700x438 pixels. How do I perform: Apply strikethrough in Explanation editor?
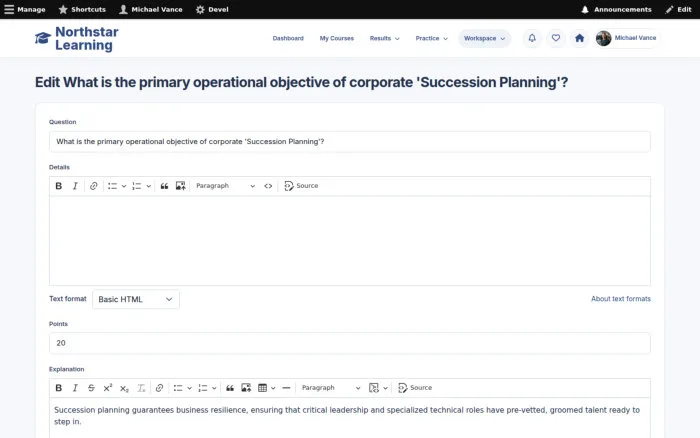click(91, 388)
